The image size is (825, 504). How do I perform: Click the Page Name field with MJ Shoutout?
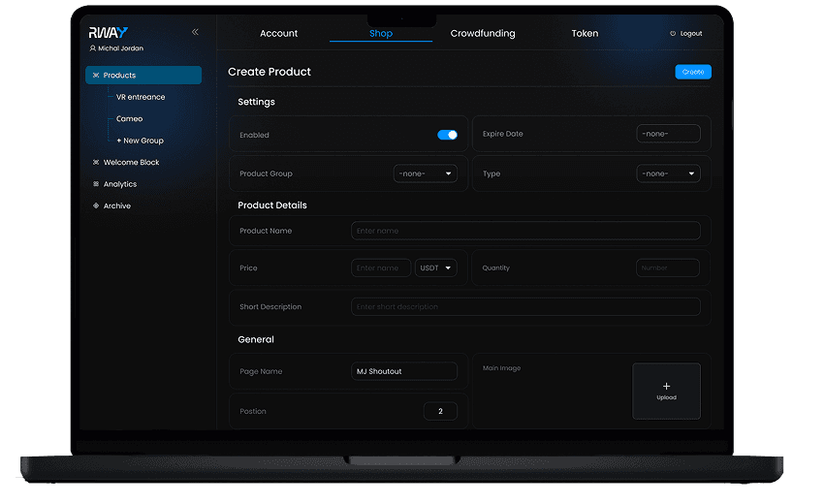pos(404,371)
